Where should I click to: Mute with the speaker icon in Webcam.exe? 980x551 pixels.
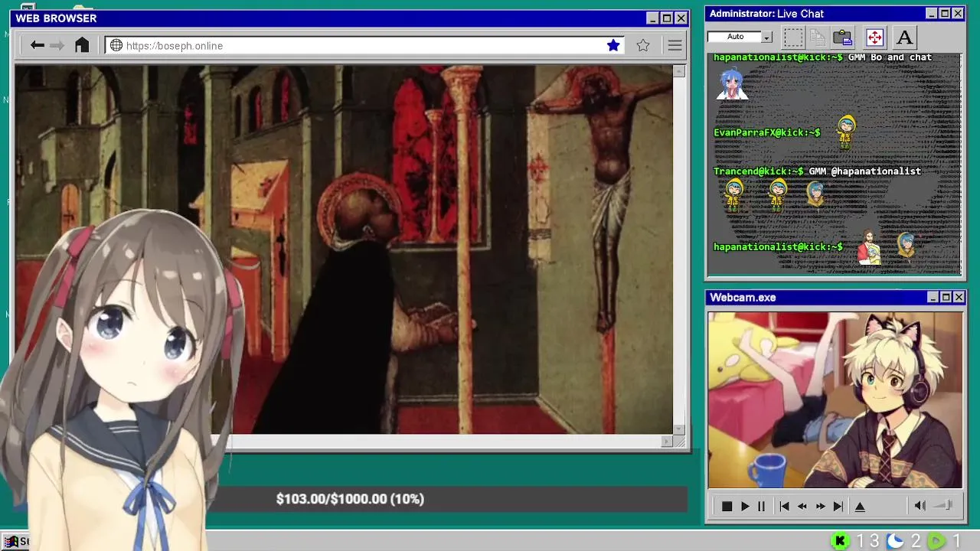click(920, 505)
